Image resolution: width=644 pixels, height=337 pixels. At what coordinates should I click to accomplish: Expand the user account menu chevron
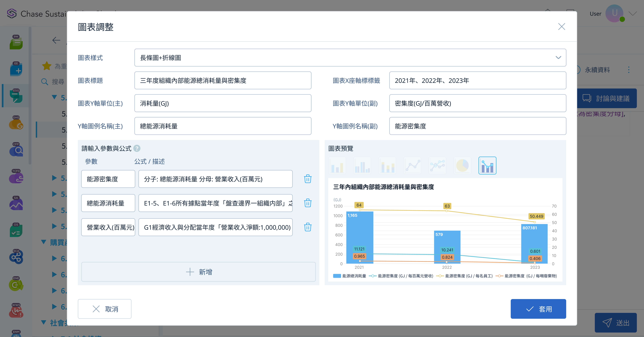point(632,14)
